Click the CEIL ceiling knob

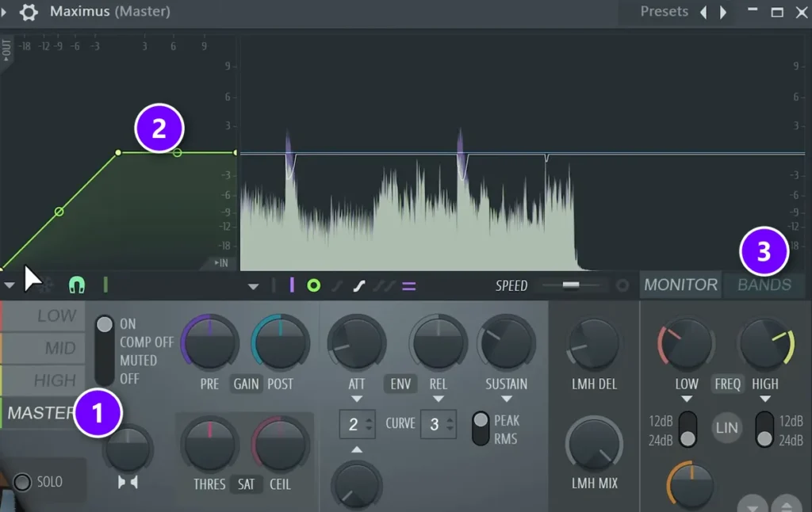pyautogui.click(x=280, y=444)
